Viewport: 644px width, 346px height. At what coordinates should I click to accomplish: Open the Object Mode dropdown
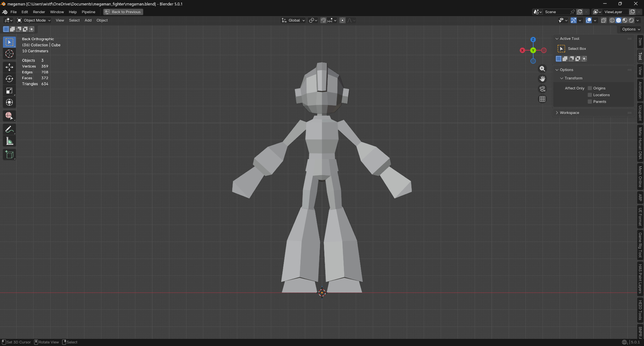34,20
